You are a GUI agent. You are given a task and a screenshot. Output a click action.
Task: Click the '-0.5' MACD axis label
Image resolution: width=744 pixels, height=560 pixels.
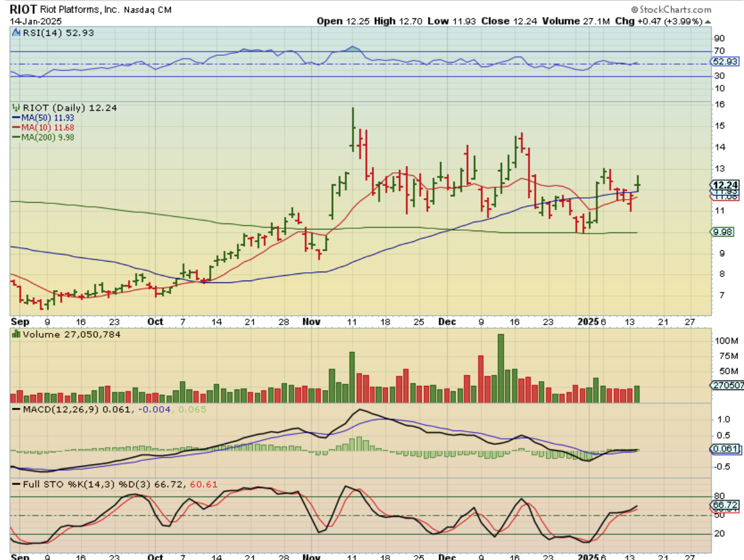pyautogui.click(x=722, y=465)
